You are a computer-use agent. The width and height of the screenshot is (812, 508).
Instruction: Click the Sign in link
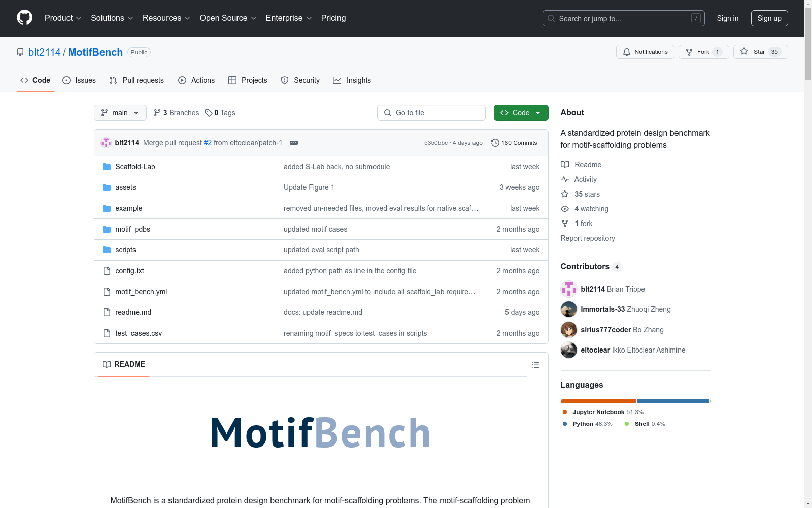click(x=728, y=18)
